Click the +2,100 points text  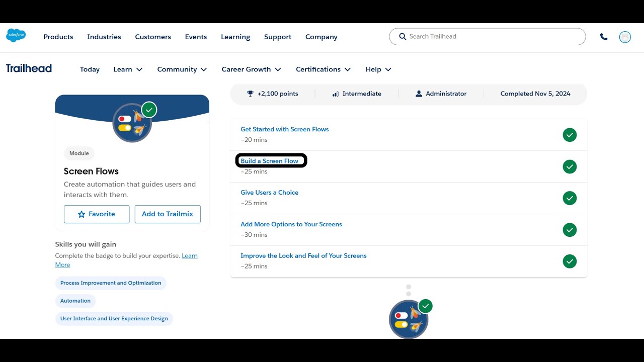coord(278,94)
